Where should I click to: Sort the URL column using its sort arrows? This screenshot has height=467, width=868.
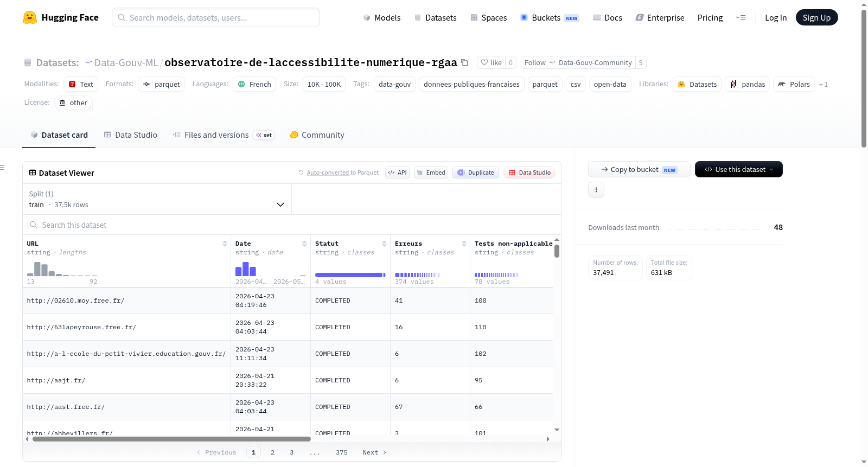[225, 244]
